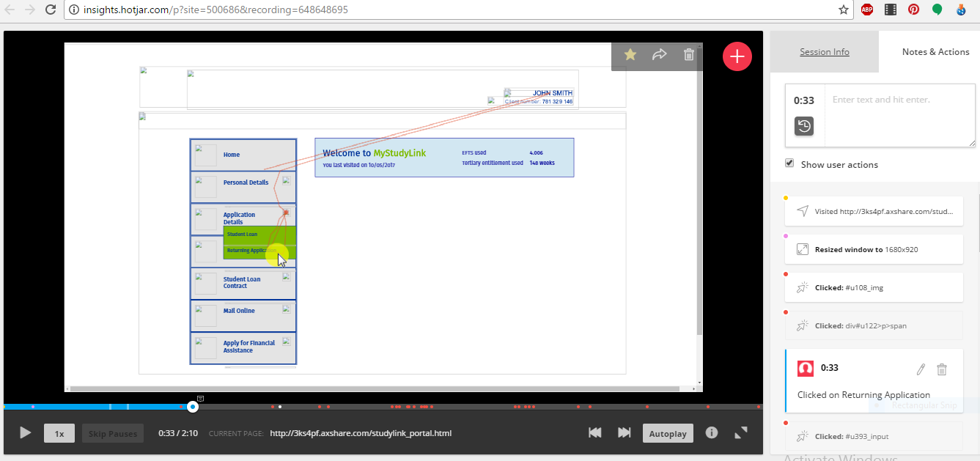Enter fullscreen with expand icon

coord(741,432)
